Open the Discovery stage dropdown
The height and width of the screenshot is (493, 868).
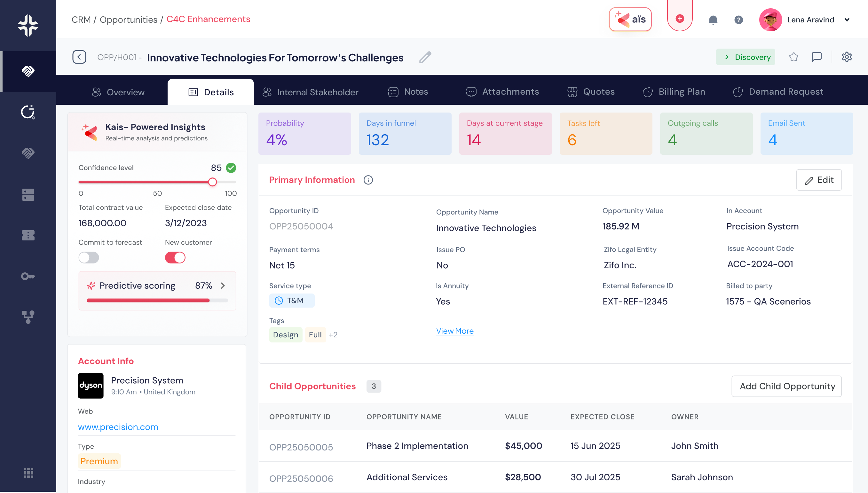[745, 57]
